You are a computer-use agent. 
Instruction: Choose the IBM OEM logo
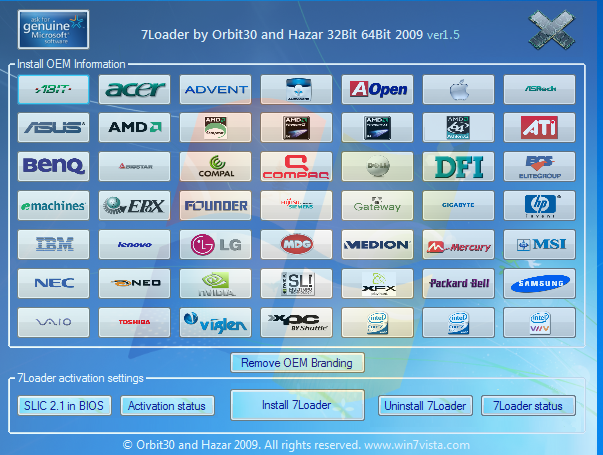pos(53,245)
